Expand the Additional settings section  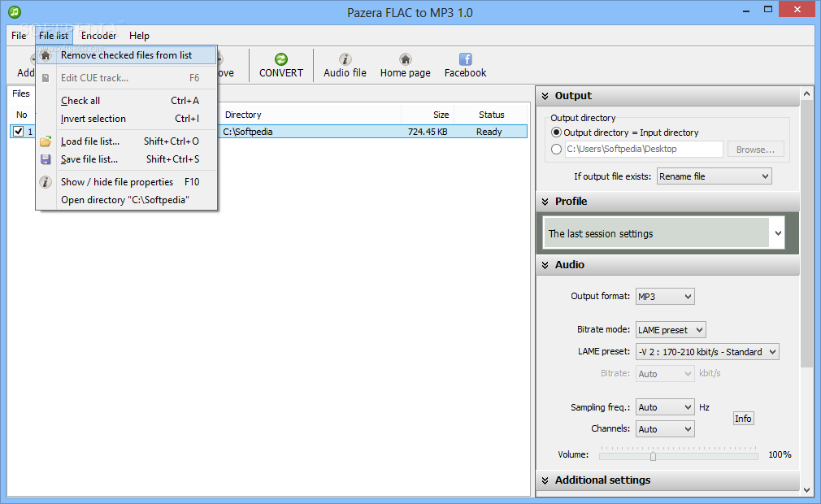(x=545, y=480)
